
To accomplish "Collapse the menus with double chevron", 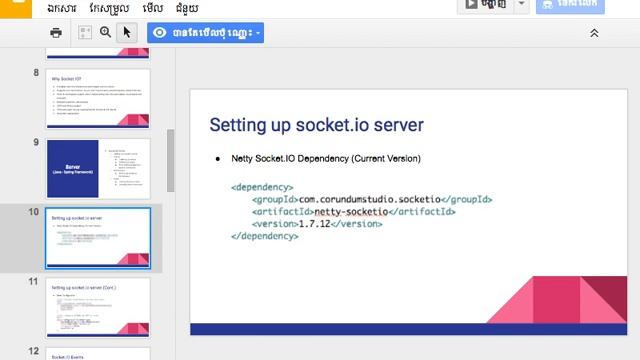I will pos(594,33).
